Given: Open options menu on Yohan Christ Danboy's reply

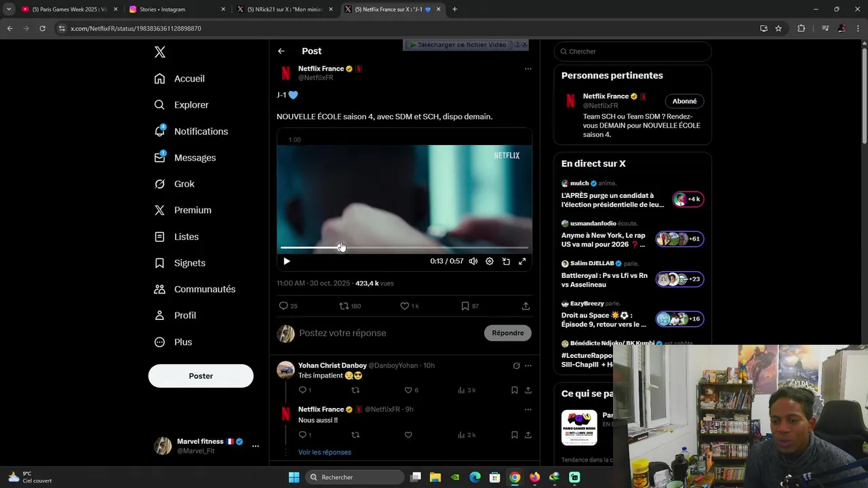Looking at the screenshot, I should tap(528, 366).
